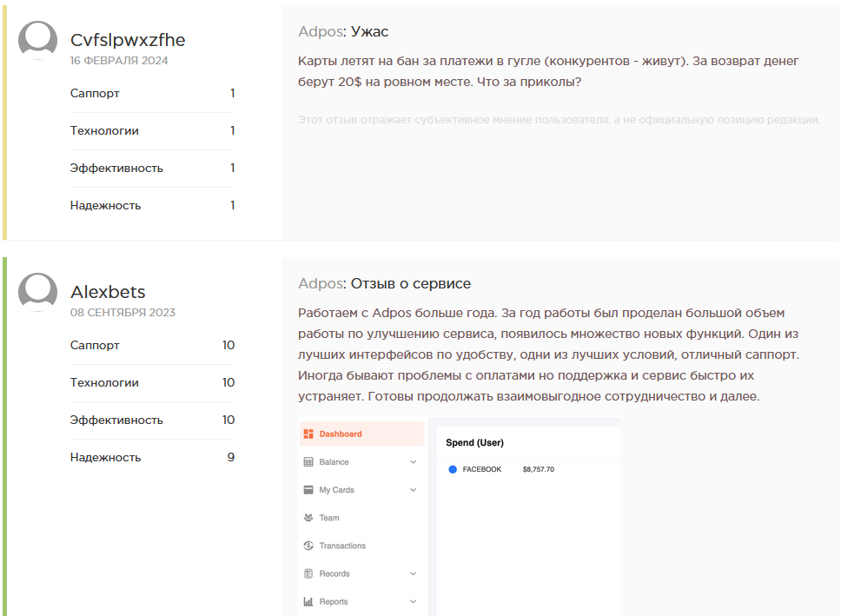The height and width of the screenshot is (616, 841).
Task: Open the Transactions menu item
Action: click(x=361, y=546)
